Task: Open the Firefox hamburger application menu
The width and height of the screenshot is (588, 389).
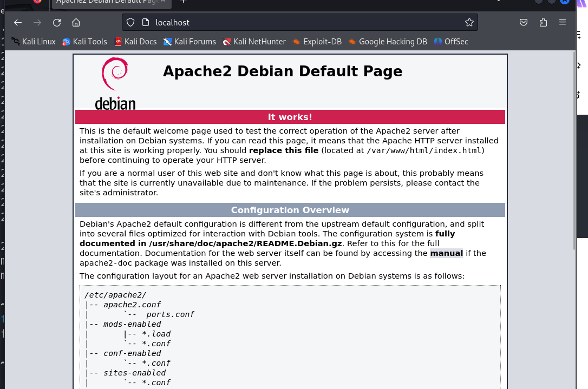Action: coord(563,23)
